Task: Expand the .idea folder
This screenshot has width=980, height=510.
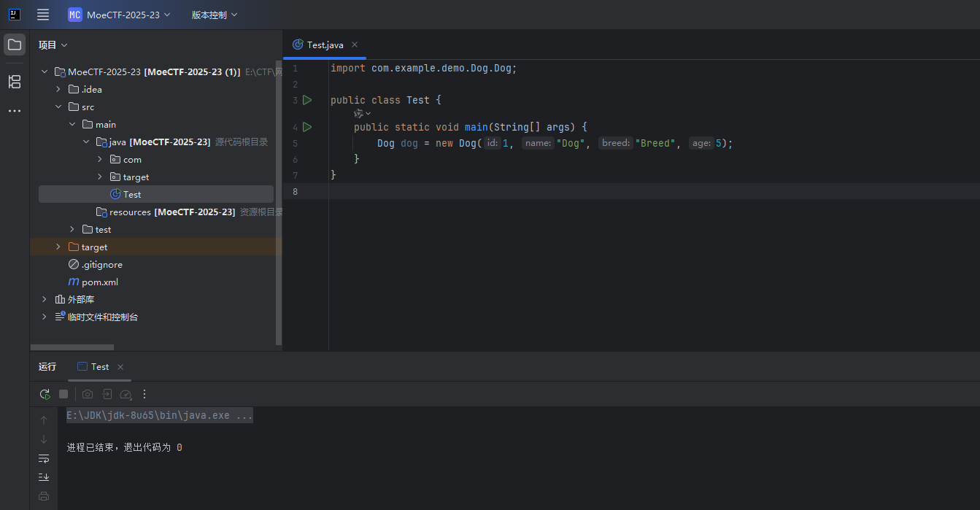Action: (58, 89)
